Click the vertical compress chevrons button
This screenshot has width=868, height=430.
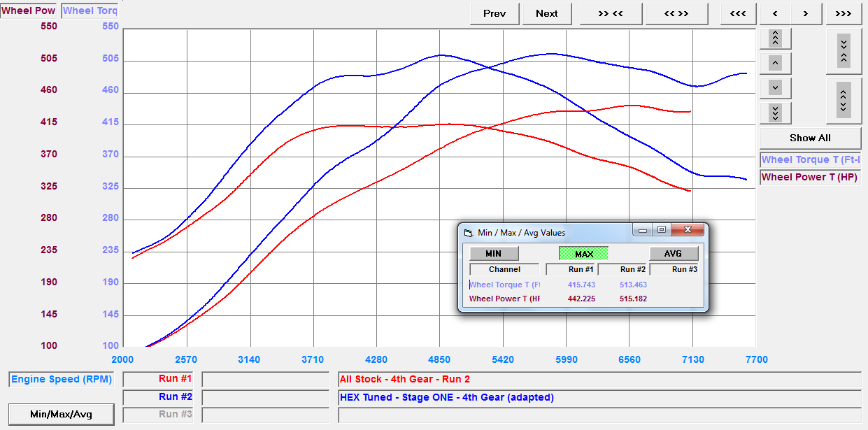pos(844,50)
